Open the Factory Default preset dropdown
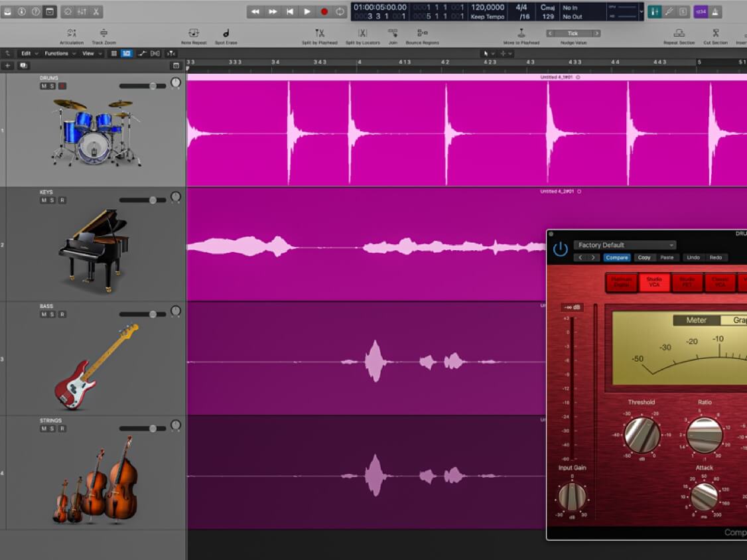The image size is (747, 560). (625, 245)
